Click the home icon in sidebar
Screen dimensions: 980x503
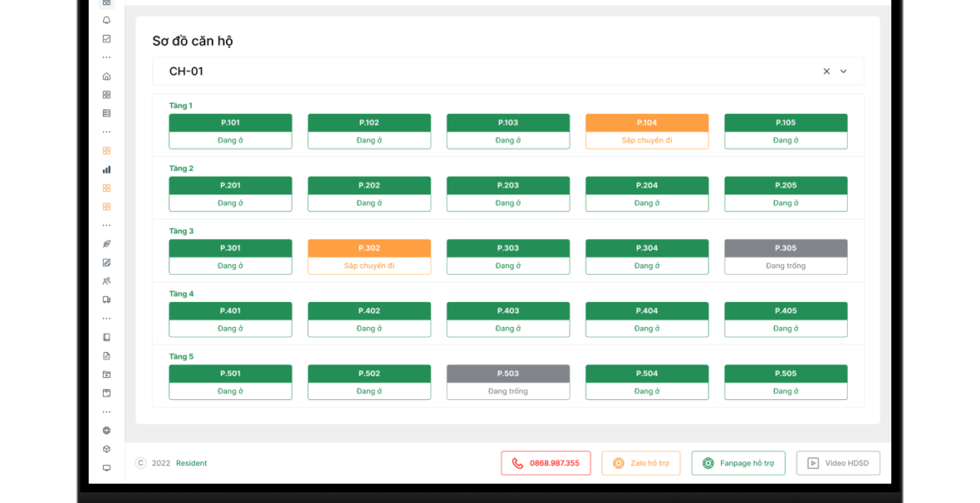point(106,76)
